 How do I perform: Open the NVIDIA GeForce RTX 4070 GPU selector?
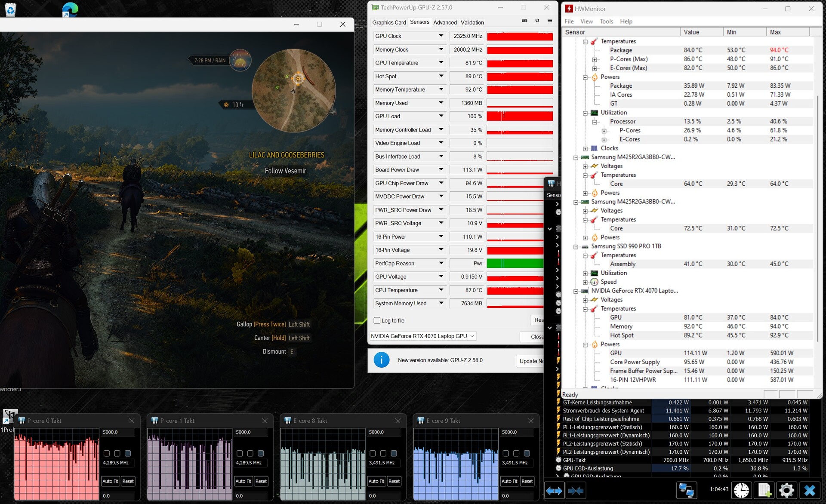[x=423, y=336]
